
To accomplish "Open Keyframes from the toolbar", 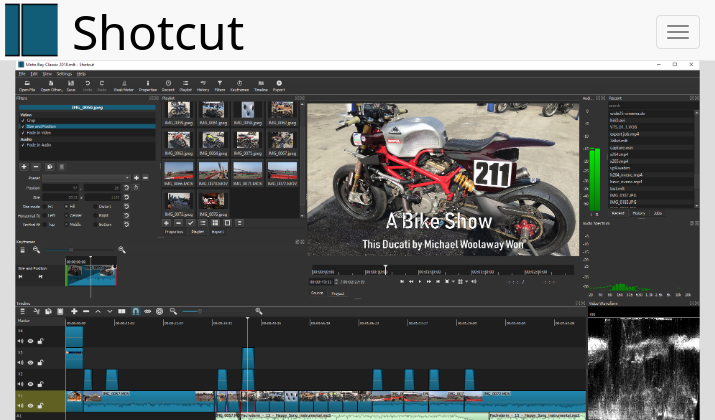I will pos(239,85).
